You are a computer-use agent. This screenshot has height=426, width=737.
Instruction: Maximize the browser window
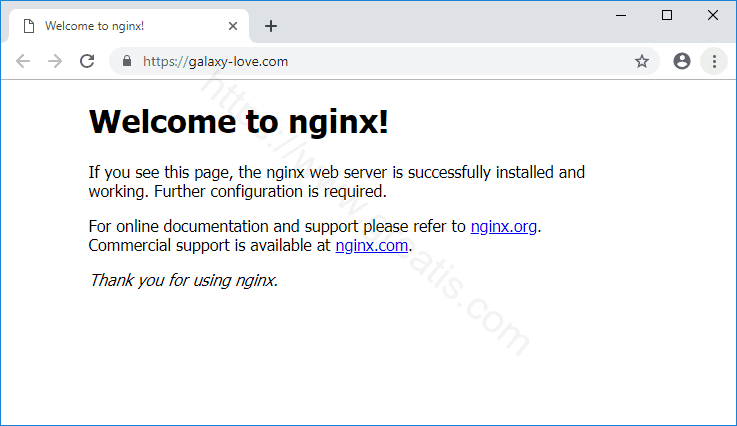667,15
